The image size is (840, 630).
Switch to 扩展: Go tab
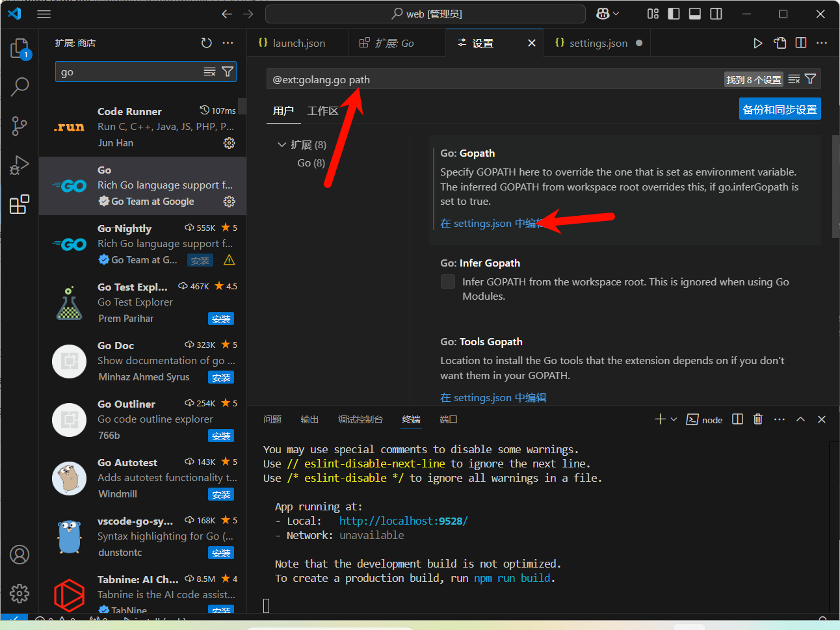point(397,43)
